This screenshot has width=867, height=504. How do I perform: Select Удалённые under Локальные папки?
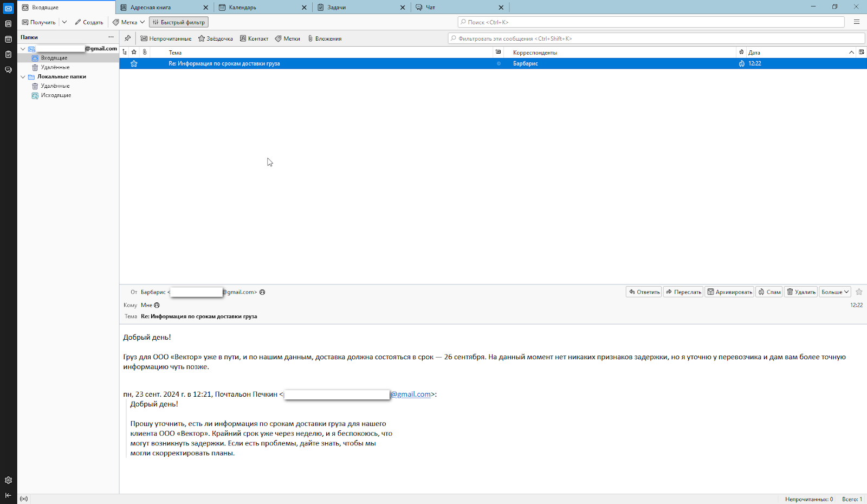coord(68,86)
